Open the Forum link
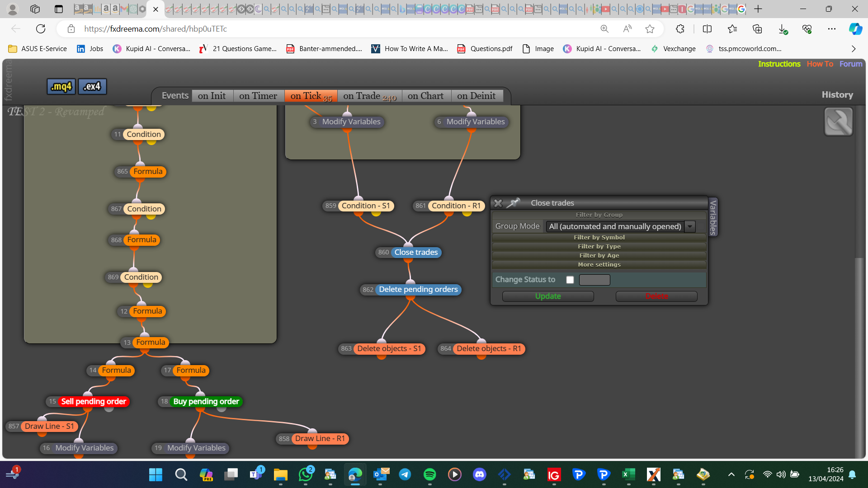This screenshot has height=488, width=868. coord(851,64)
